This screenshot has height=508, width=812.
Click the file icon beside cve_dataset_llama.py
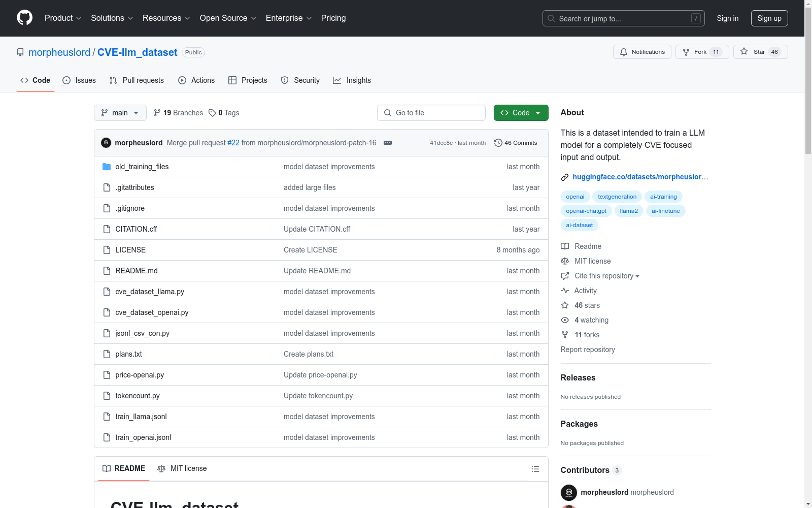(x=107, y=292)
